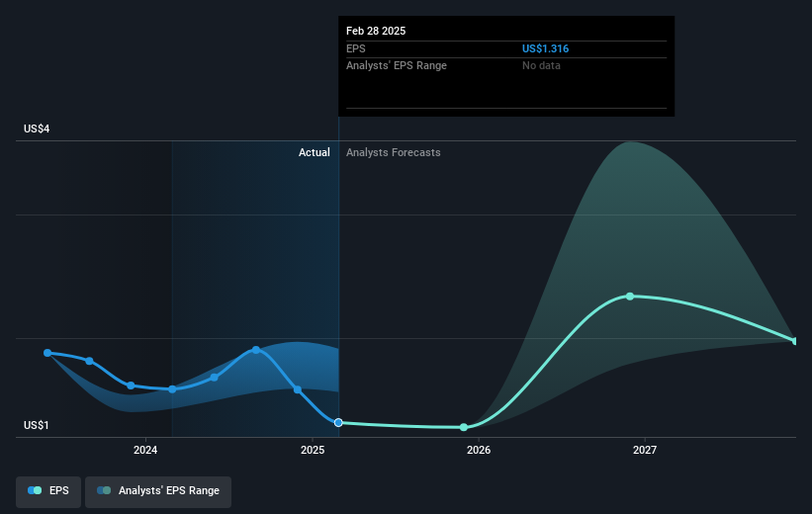Click the first EPS data point in mid-2023
This screenshot has height=514, width=812.
(x=47, y=353)
